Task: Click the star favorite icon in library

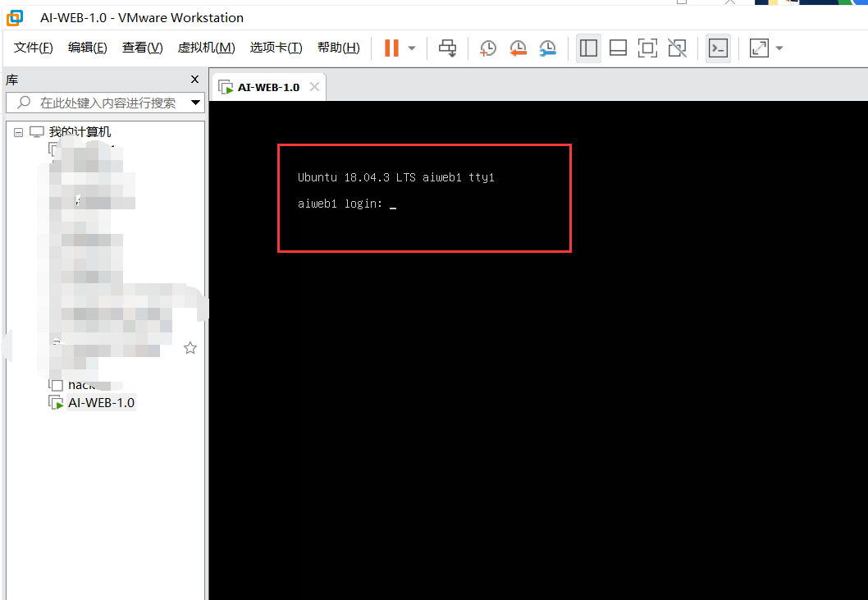Action: (x=190, y=348)
